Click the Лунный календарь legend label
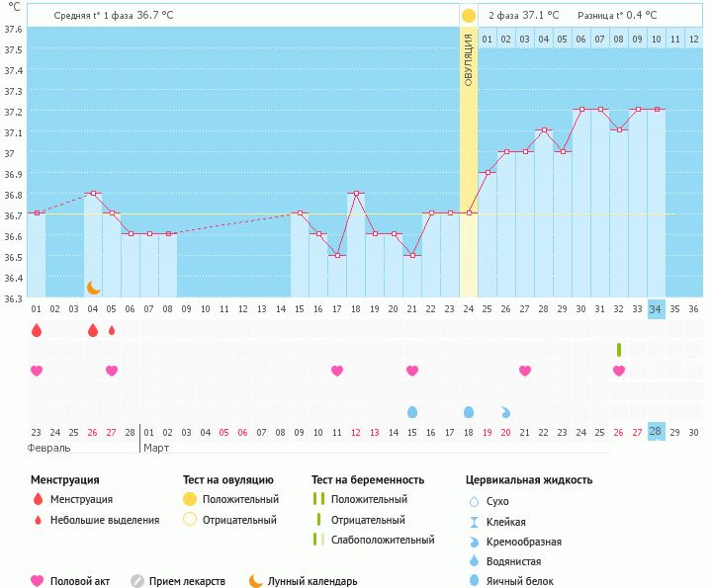The width and height of the screenshot is (712, 588). (312, 581)
